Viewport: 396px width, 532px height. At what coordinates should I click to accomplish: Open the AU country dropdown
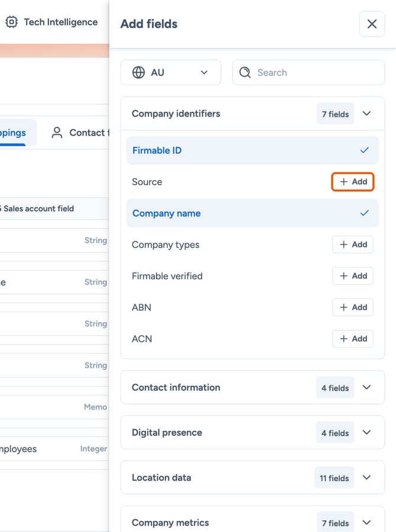(170, 72)
